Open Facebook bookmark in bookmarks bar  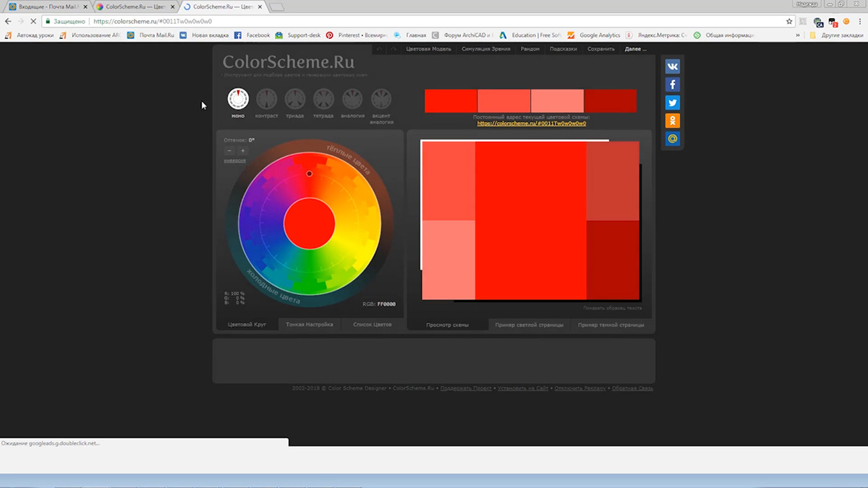click(252, 35)
